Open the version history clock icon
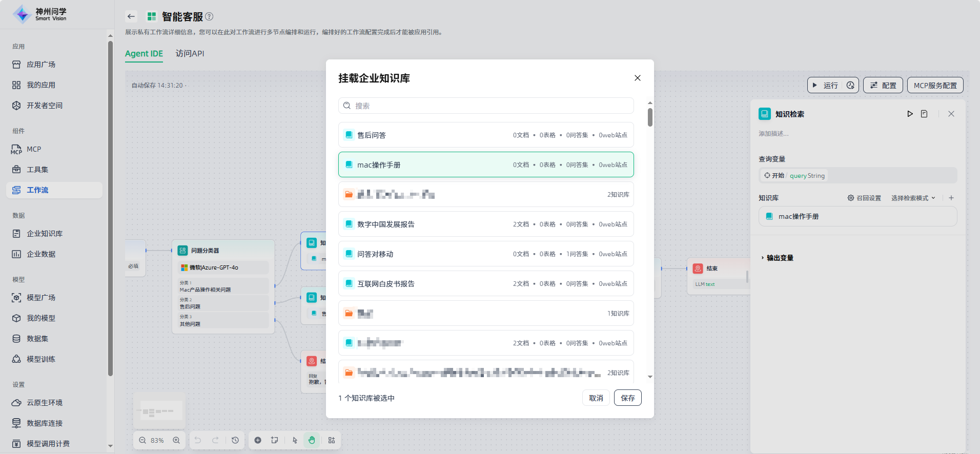 235,440
